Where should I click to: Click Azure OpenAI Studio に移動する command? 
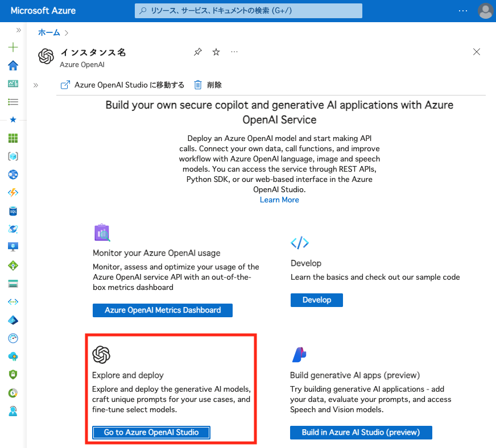(122, 85)
